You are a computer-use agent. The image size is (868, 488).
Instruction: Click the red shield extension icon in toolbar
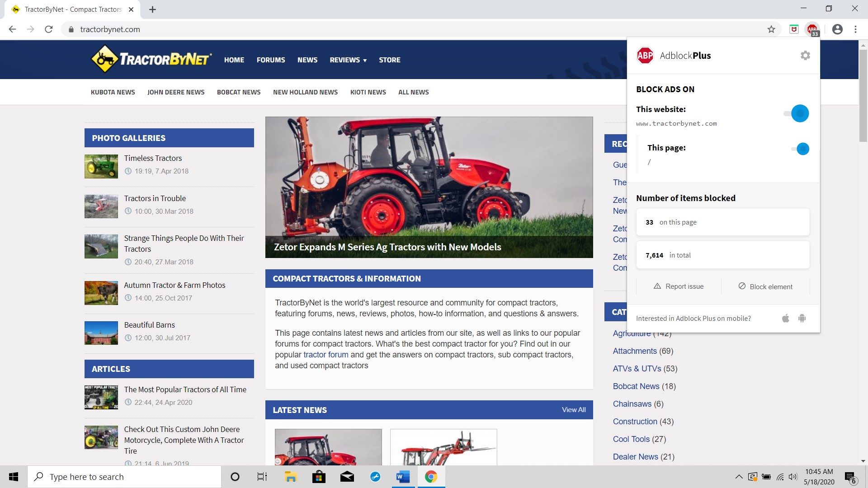tap(794, 29)
